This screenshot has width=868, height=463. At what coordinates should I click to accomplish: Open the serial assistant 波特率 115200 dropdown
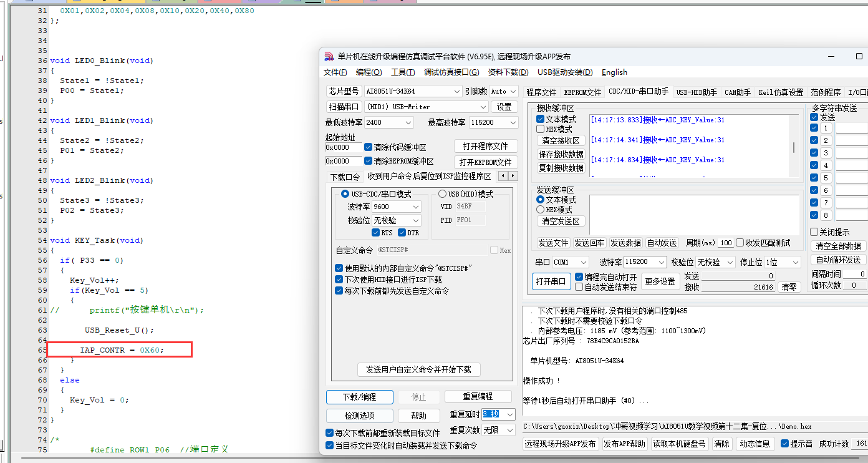(x=661, y=262)
